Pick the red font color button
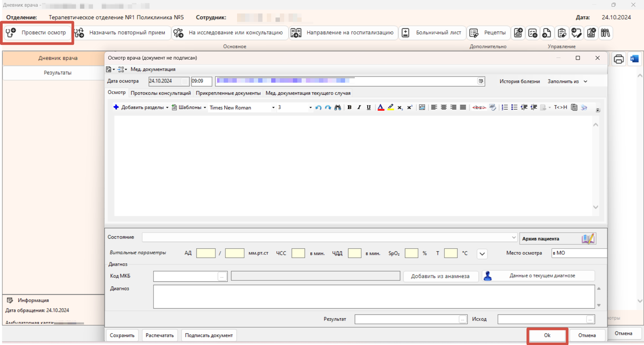Viewport: 644px width, 345px height. pos(381,107)
